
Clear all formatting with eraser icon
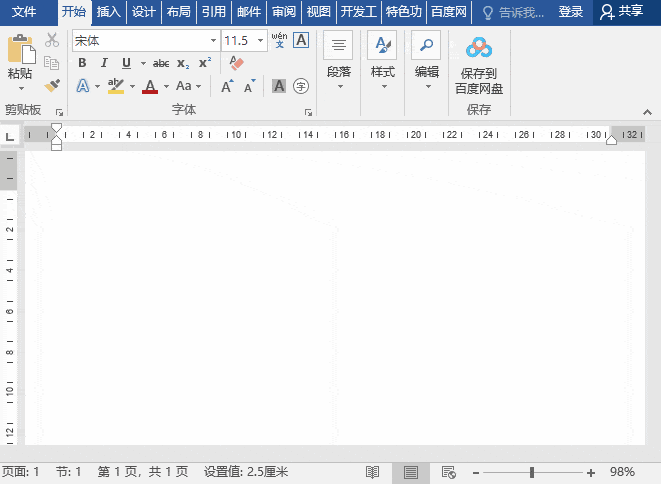pyautogui.click(x=236, y=63)
